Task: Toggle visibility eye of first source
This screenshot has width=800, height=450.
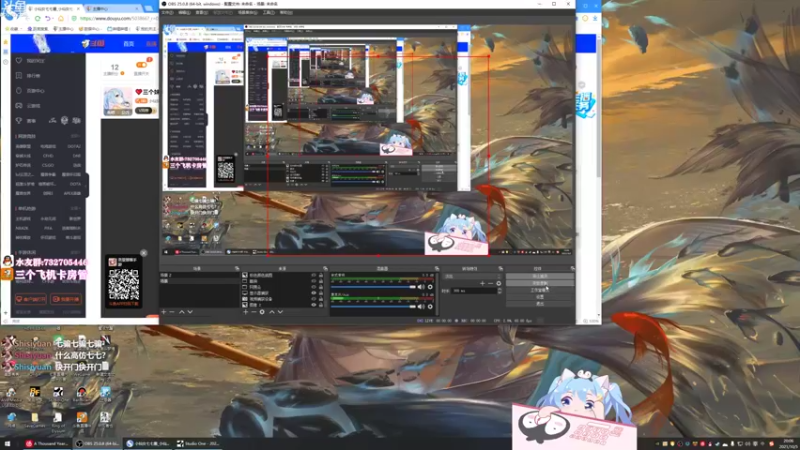Action: [314, 276]
